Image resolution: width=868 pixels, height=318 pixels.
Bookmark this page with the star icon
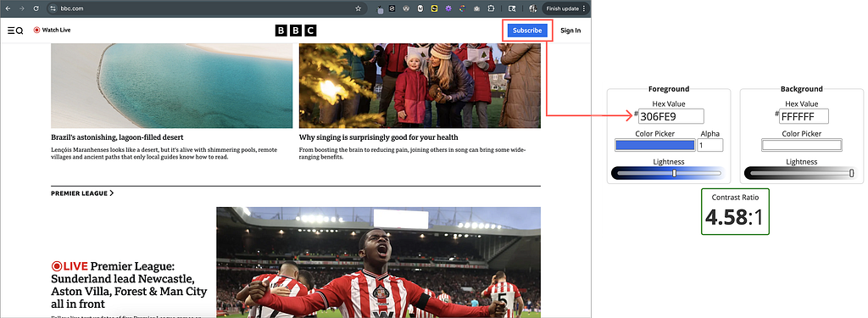[359, 8]
